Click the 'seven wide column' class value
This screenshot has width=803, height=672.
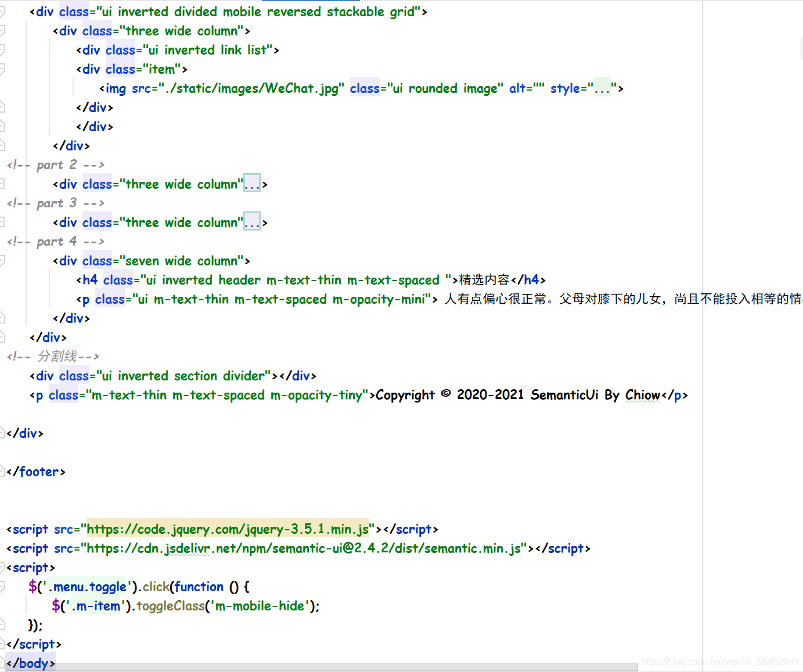tap(182, 261)
